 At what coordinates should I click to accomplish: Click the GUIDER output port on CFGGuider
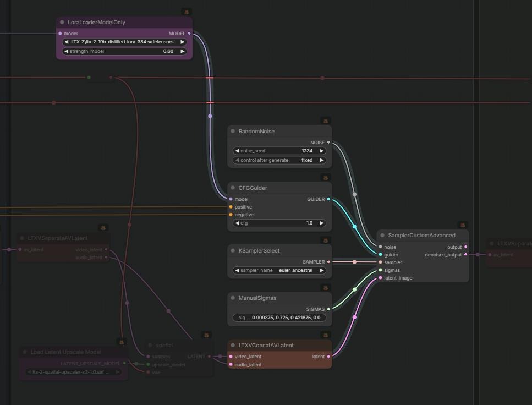pyautogui.click(x=328, y=199)
